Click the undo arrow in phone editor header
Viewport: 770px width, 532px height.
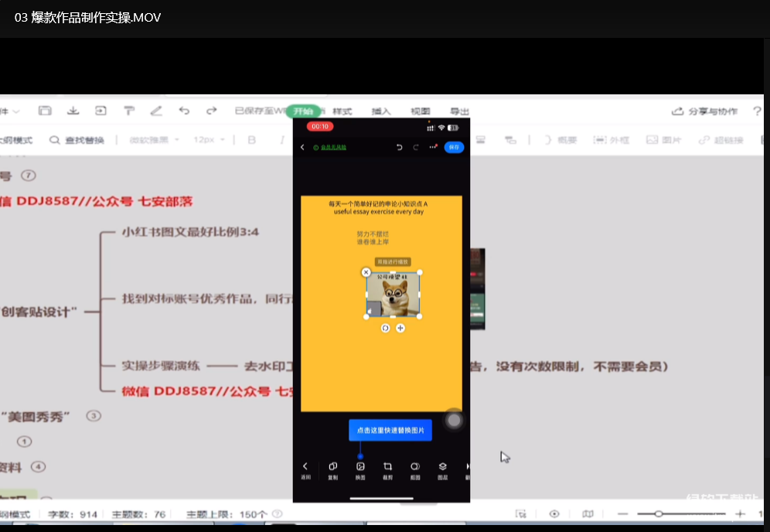tap(399, 147)
